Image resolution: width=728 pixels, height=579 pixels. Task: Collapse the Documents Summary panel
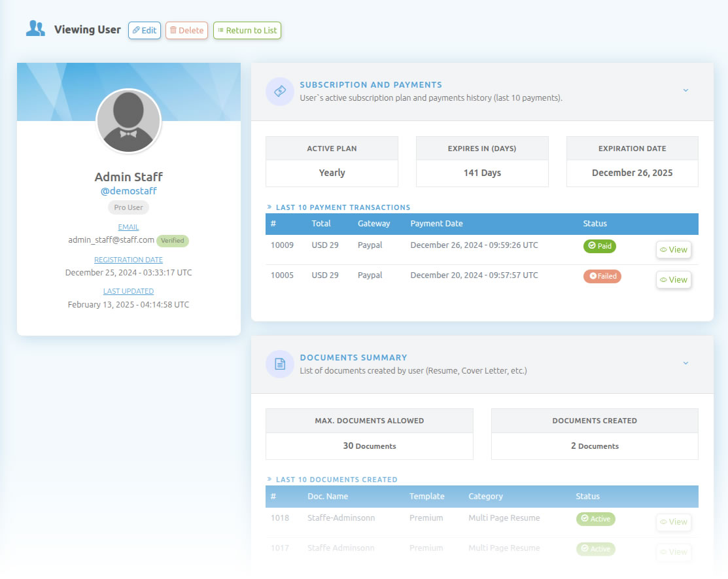coord(685,363)
